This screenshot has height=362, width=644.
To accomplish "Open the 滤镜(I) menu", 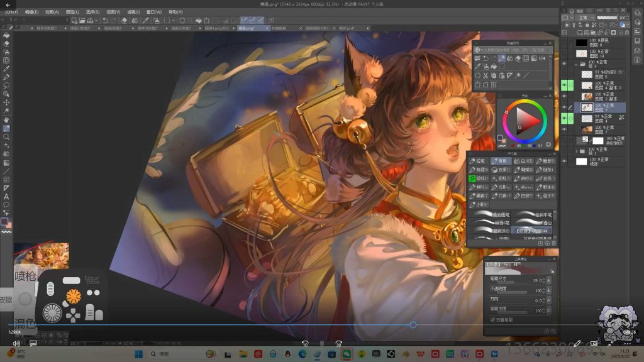I will [x=133, y=11].
